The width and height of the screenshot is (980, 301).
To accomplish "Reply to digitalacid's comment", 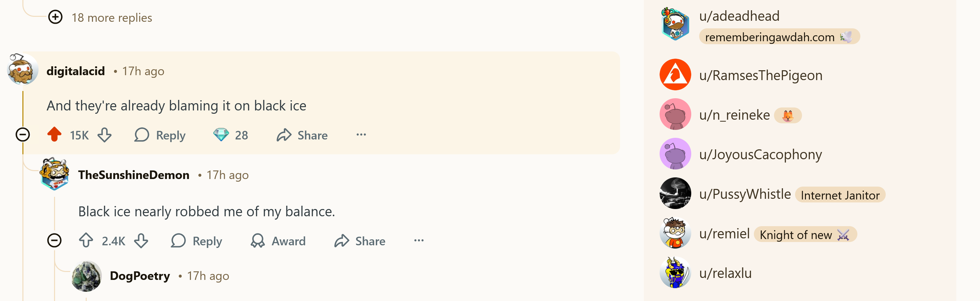I will [x=160, y=135].
